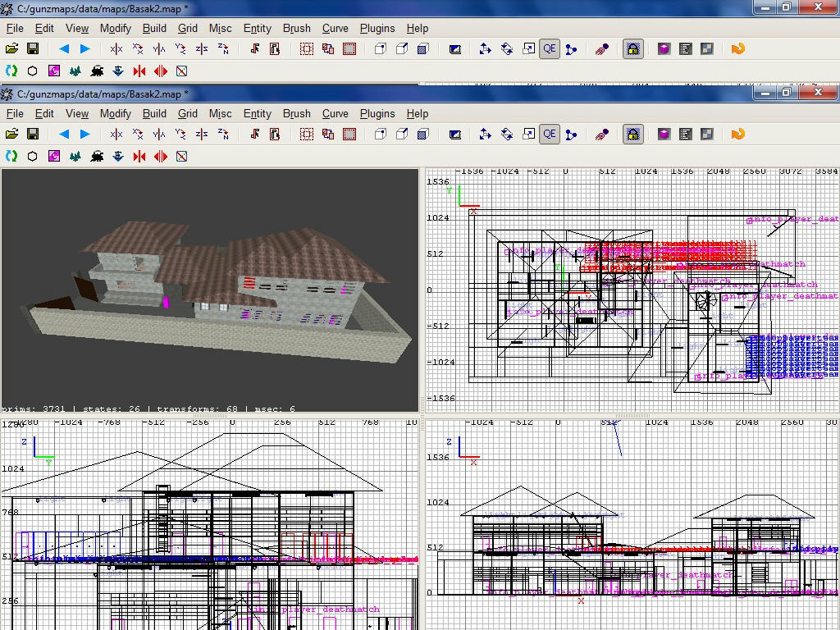Toggle the QE resize tool in lower toolbar
Image resolution: width=840 pixels, height=630 pixels.
(x=549, y=134)
